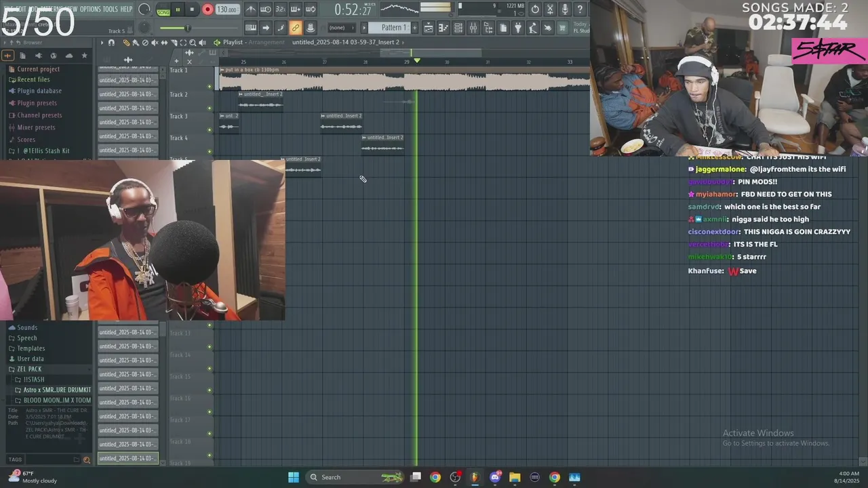Screen dimensions: 868x488
Task: Mute Track 1 with its green dot
Action: (210, 87)
